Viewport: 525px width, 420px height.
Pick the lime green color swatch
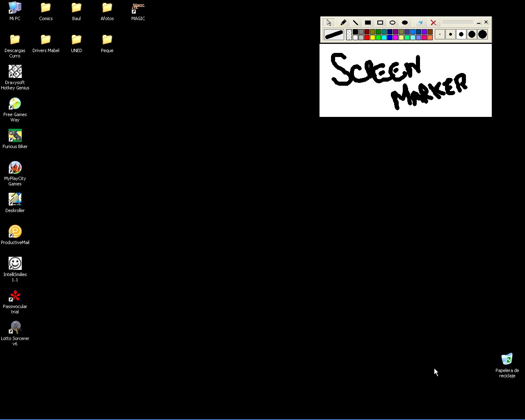379,37
